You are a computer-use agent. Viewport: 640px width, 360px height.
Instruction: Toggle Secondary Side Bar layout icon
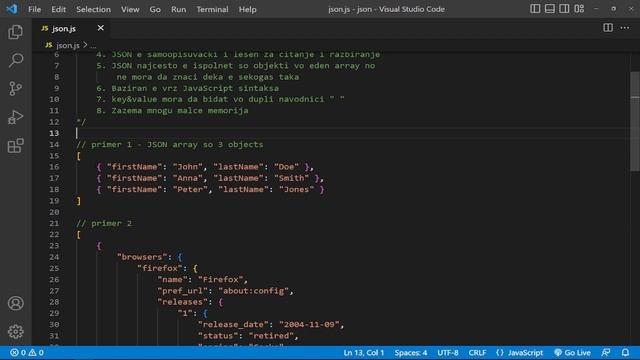click(564, 9)
